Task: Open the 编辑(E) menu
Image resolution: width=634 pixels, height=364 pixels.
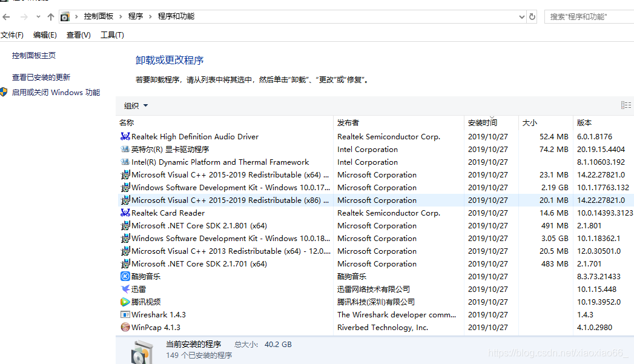Action: (45, 35)
